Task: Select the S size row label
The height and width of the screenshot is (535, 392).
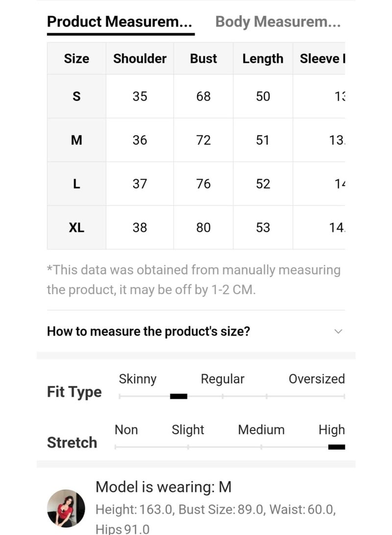Action: (76, 96)
